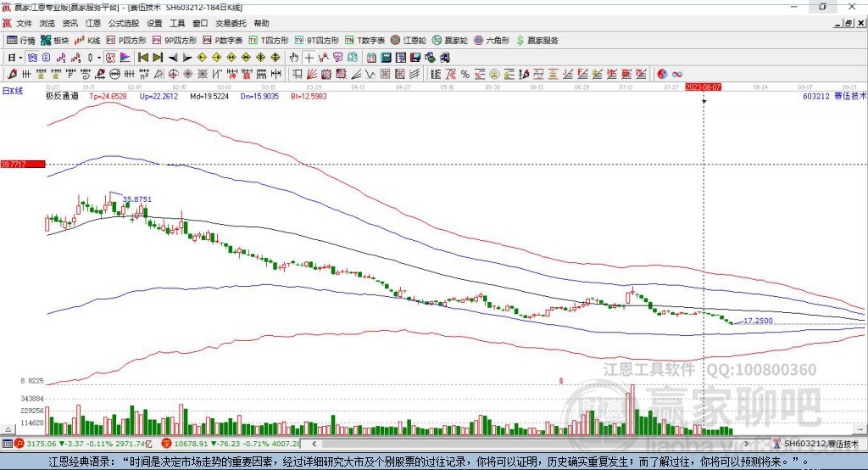Open the 江恩 menu
Screen dimensions: 868x470
93,24
